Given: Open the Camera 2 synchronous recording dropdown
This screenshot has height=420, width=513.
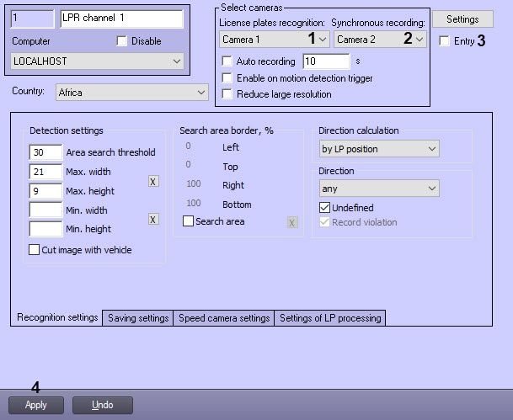Looking at the screenshot, I should click(x=380, y=40).
